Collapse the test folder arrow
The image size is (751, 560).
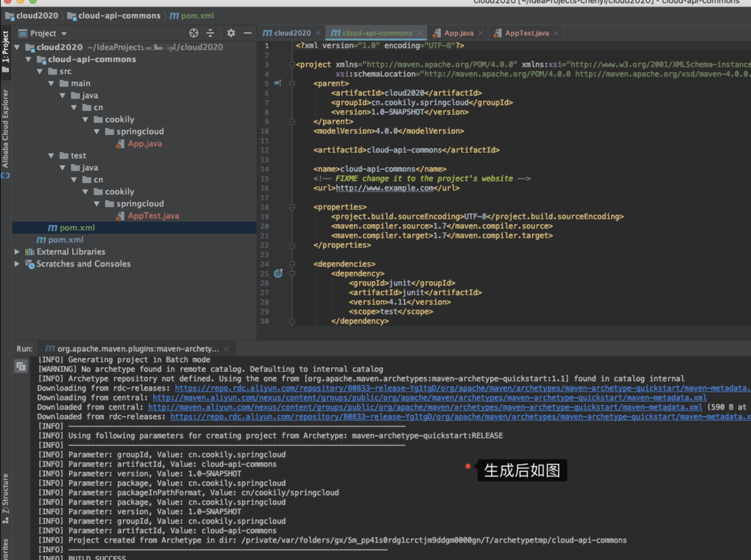(x=52, y=156)
